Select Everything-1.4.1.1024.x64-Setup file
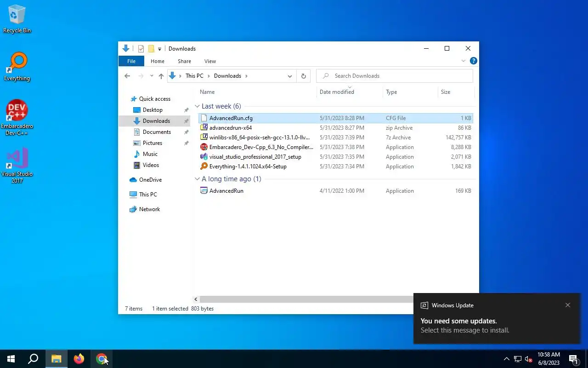The image size is (588, 368). 336,167
